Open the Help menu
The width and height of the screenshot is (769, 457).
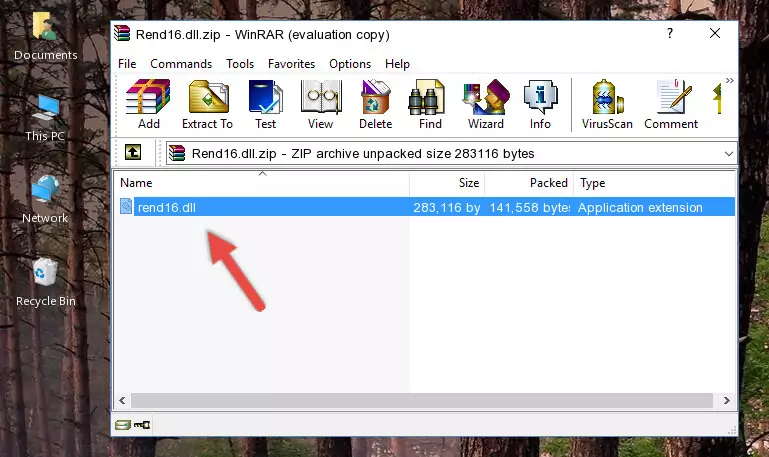397,64
